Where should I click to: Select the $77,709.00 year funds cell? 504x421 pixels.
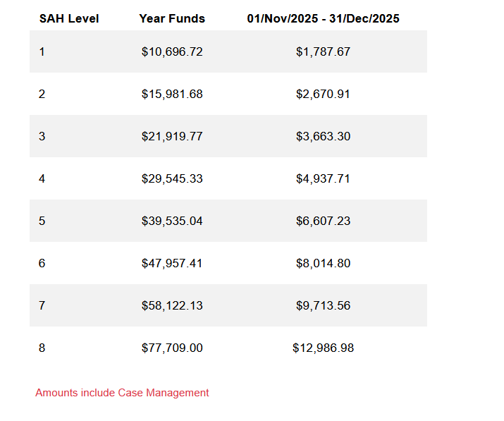[172, 348]
